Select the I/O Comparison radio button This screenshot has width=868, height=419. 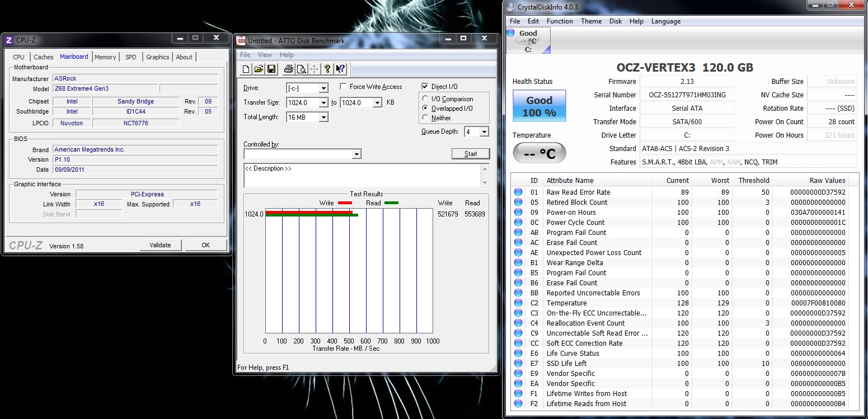(425, 98)
